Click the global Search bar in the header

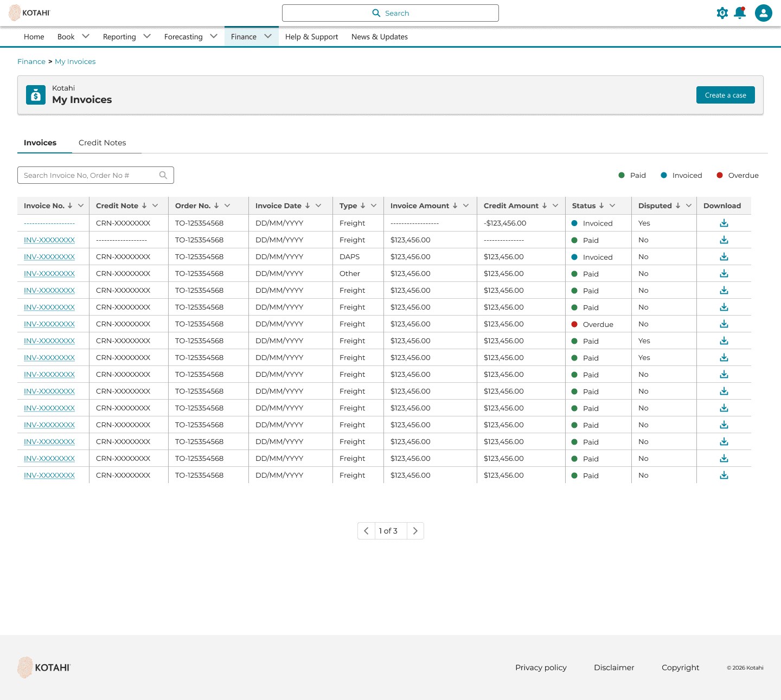pyautogui.click(x=390, y=13)
